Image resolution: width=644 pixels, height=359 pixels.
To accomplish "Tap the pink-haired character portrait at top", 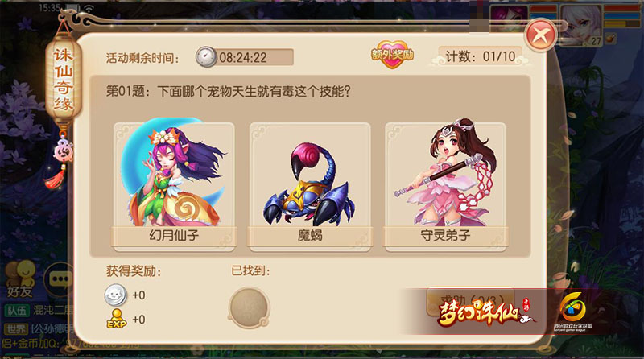I will click(510, 19).
